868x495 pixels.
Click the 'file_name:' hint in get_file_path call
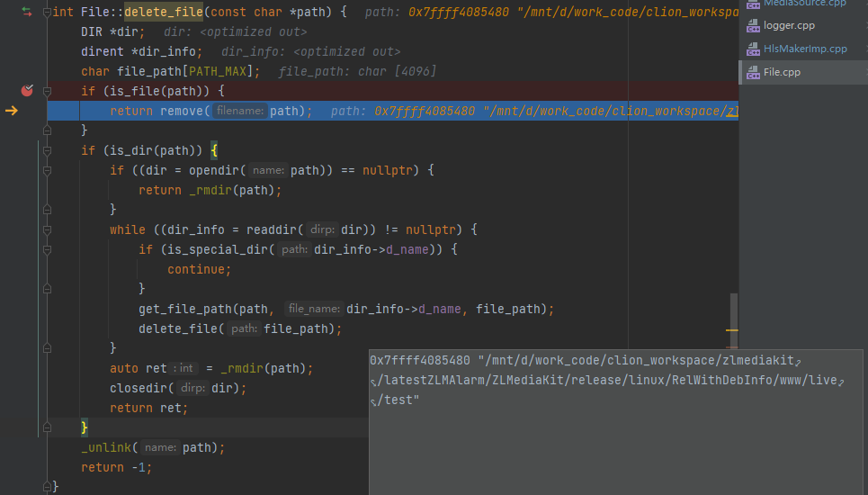tap(314, 309)
